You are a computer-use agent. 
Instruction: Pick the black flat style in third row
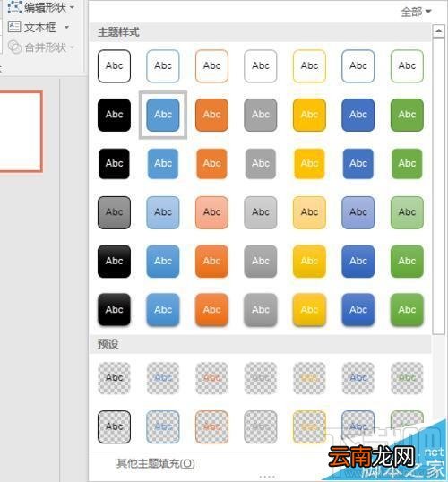tap(114, 164)
